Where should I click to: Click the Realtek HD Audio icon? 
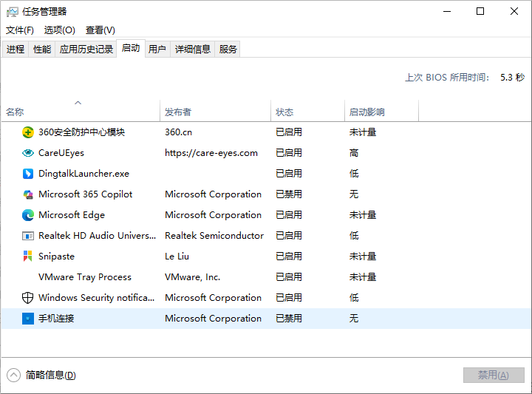tap(28, 236)
